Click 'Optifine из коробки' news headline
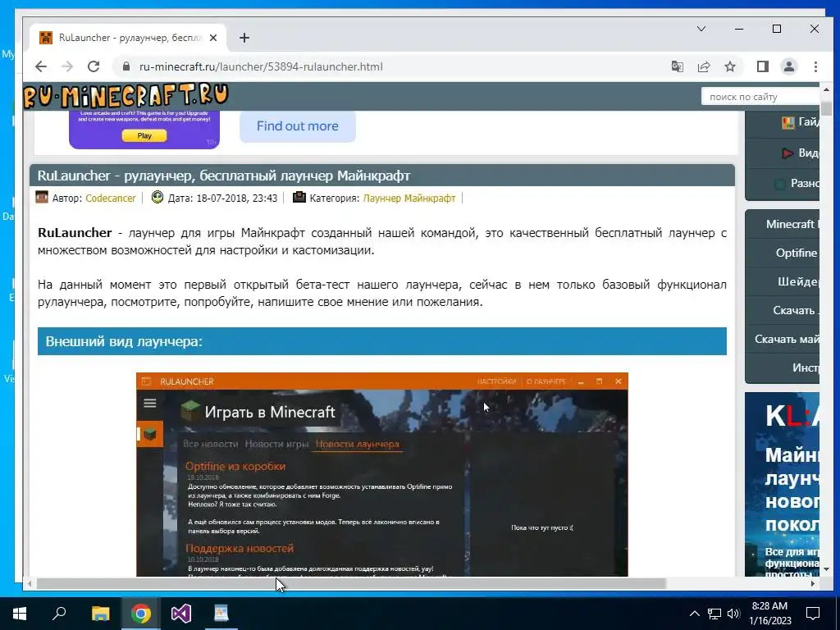This screenshot has height=630, width=840. [x=235, y=466]
